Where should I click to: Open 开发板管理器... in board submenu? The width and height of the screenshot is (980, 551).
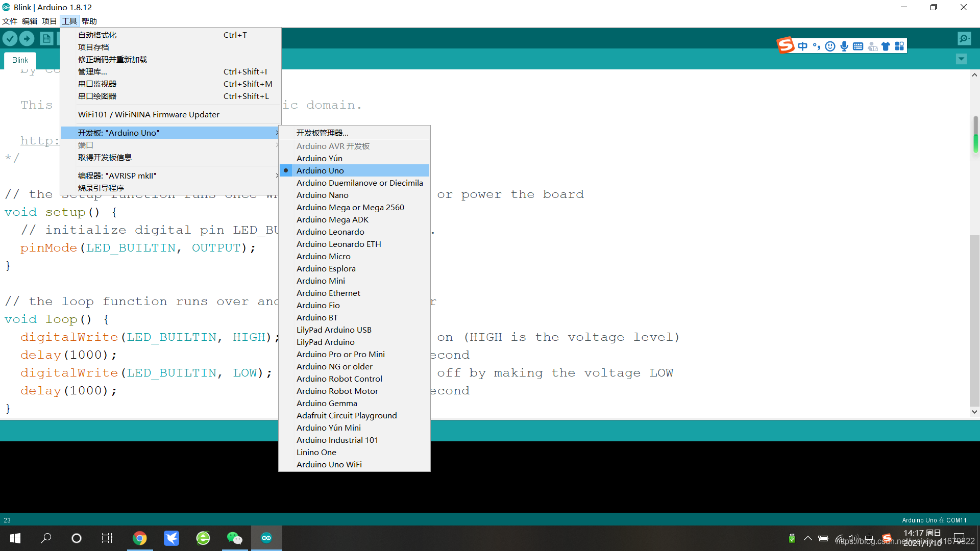tap(354, 133)
